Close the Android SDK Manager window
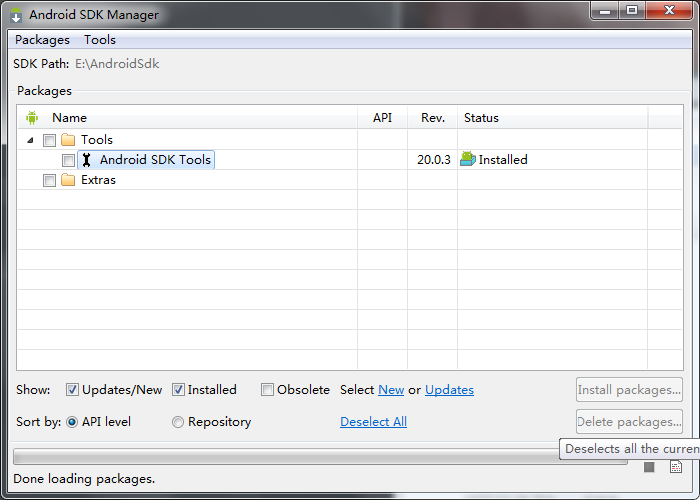 coord(669,11)
